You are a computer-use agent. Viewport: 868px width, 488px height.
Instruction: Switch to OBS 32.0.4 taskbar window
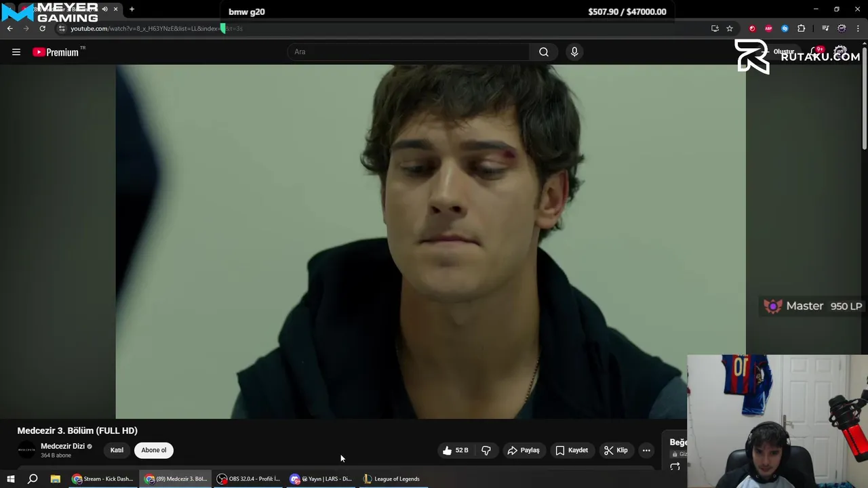pyautogui.click(x=248, y=479)
